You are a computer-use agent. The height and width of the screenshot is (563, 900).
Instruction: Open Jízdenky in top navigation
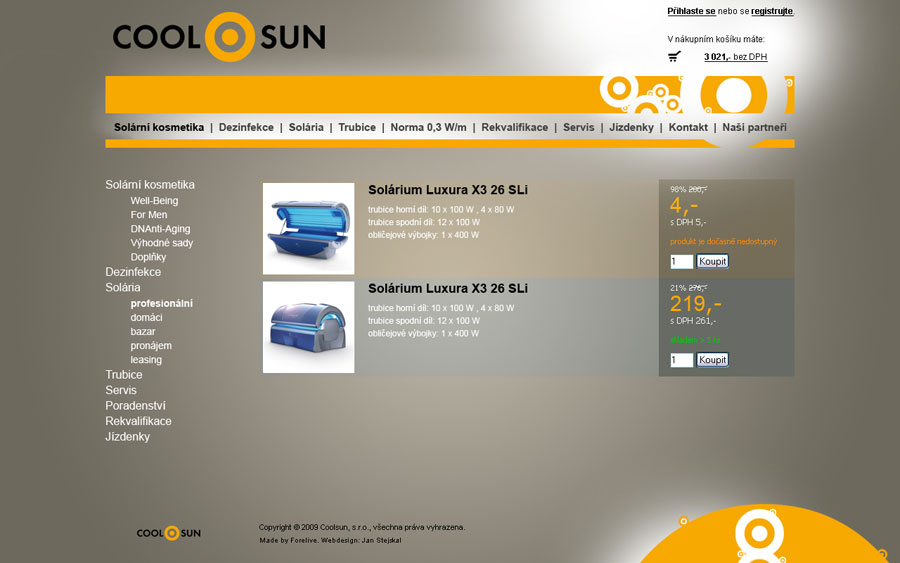631,127
